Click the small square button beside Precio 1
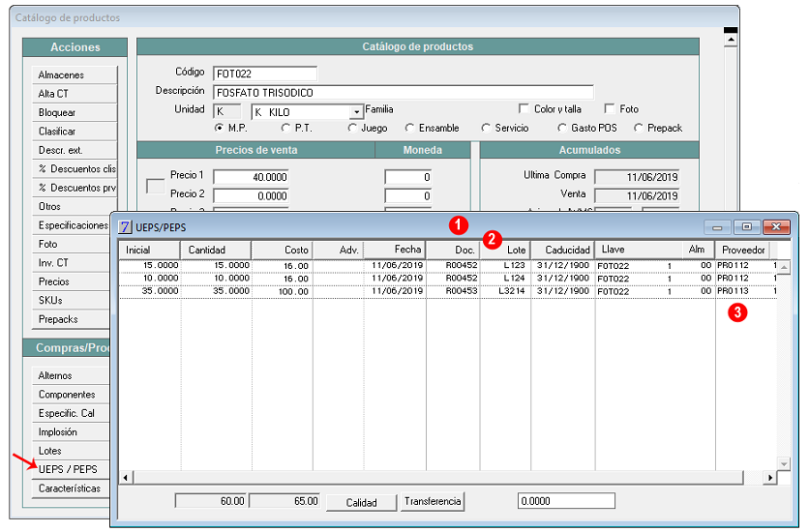The image size is (809, 532). pos(155,186)
